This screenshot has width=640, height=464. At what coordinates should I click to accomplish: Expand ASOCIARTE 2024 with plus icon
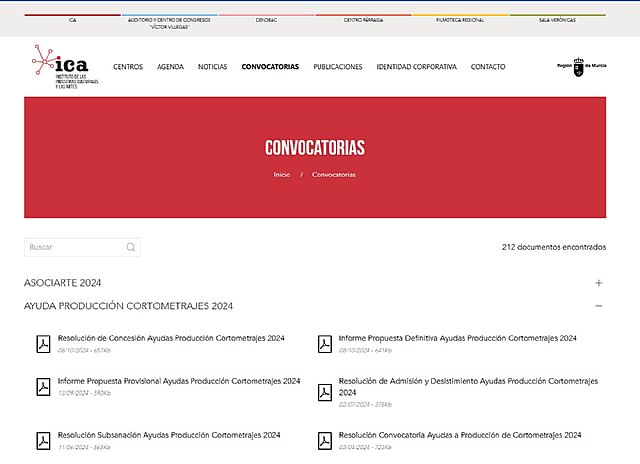point(599,283)
